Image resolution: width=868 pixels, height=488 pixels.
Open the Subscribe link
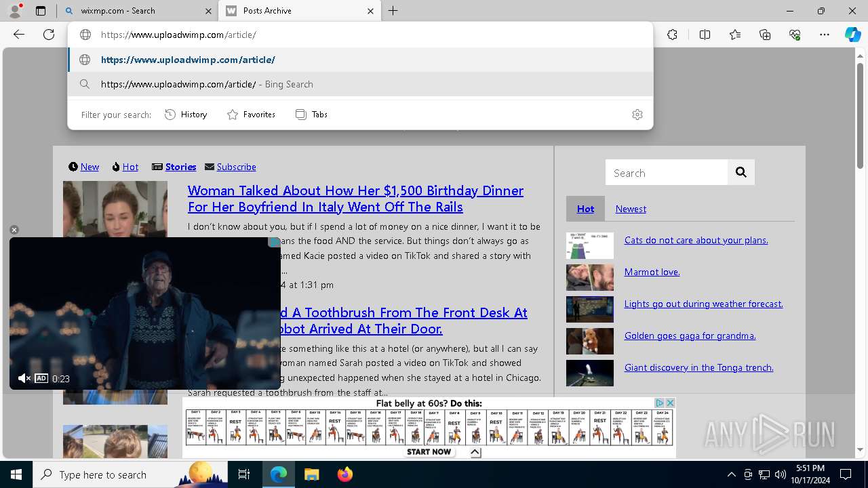236,167
